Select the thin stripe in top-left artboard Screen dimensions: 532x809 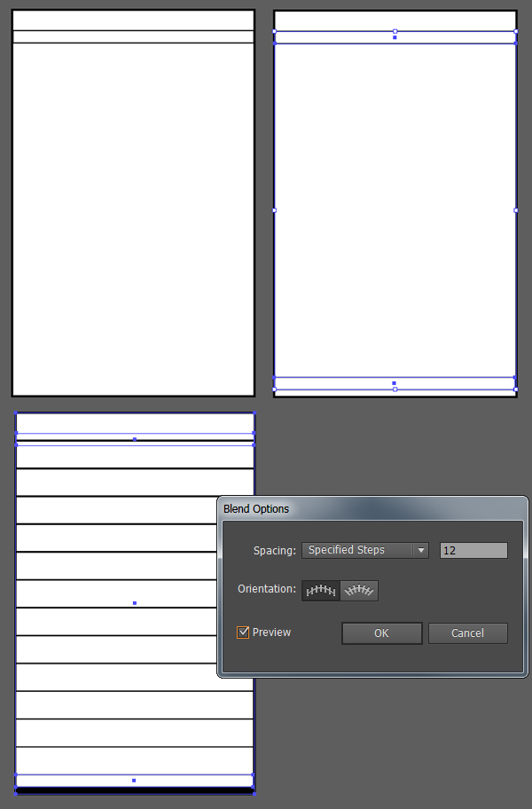(x=133, y=36)
